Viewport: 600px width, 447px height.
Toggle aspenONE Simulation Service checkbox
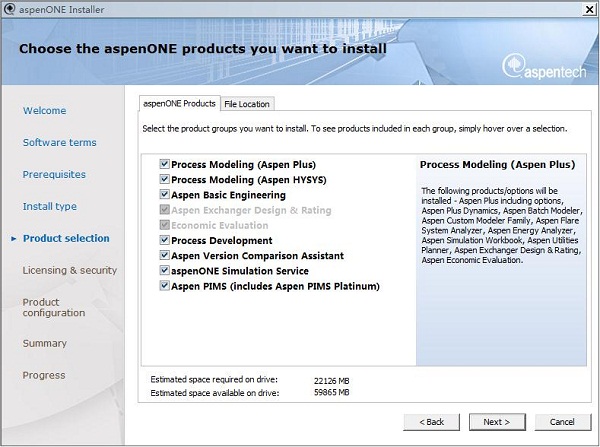[x=164, y=271]
